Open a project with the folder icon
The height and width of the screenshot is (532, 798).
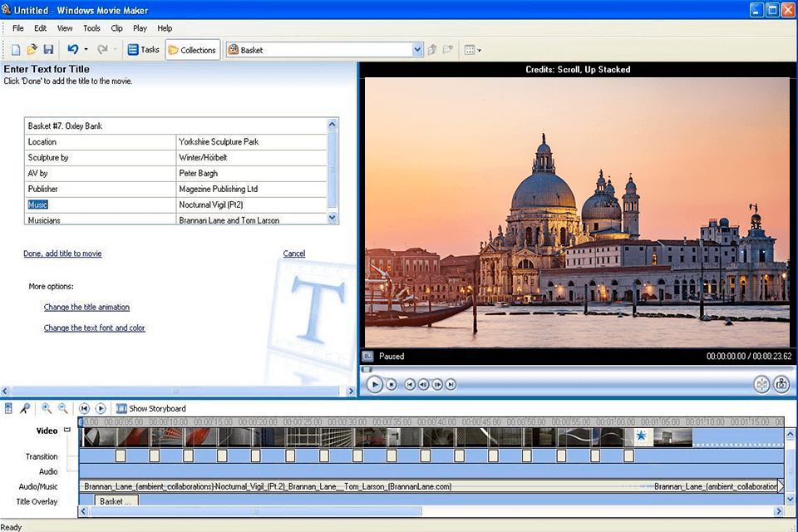pyautogui.click(x=32, y=49)
